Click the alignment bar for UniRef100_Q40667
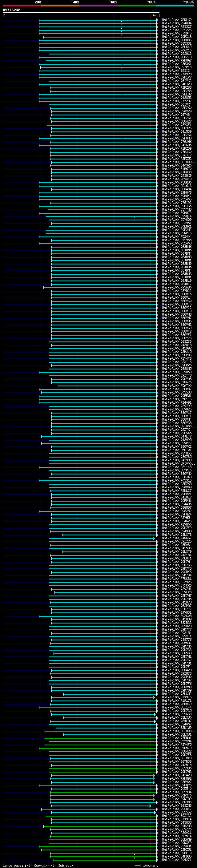 102,538
